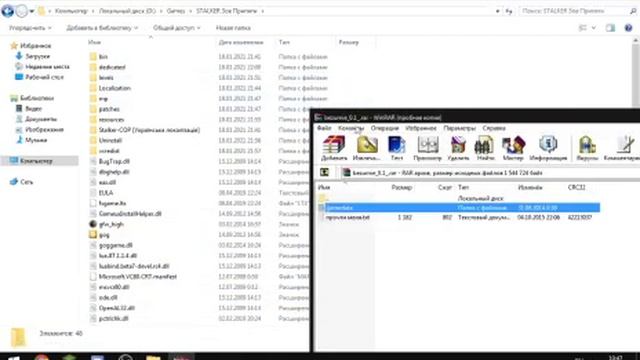
Task: Open the WinRAR File (Файл) menu
Action: click(x=324, y=128)
